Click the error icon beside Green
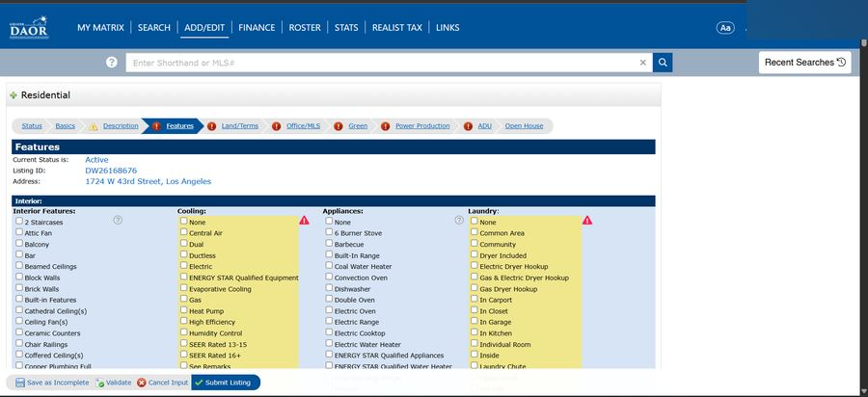 [339, 126]
